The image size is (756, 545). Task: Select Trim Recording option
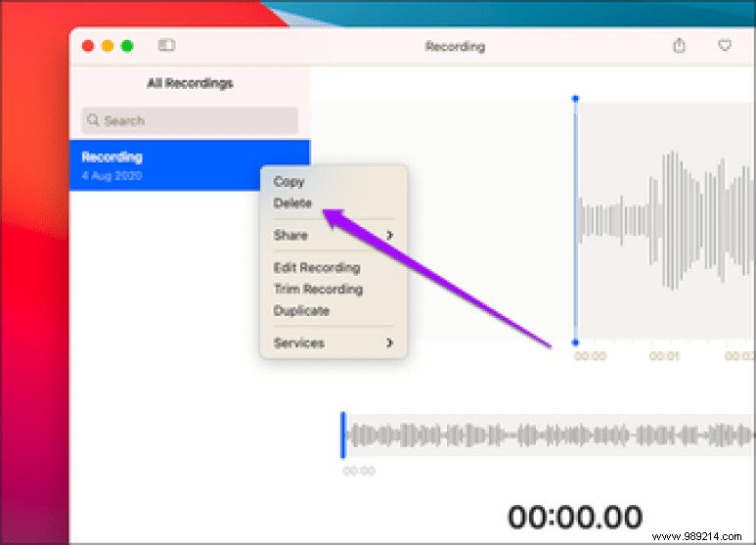[x=318, y=289]
